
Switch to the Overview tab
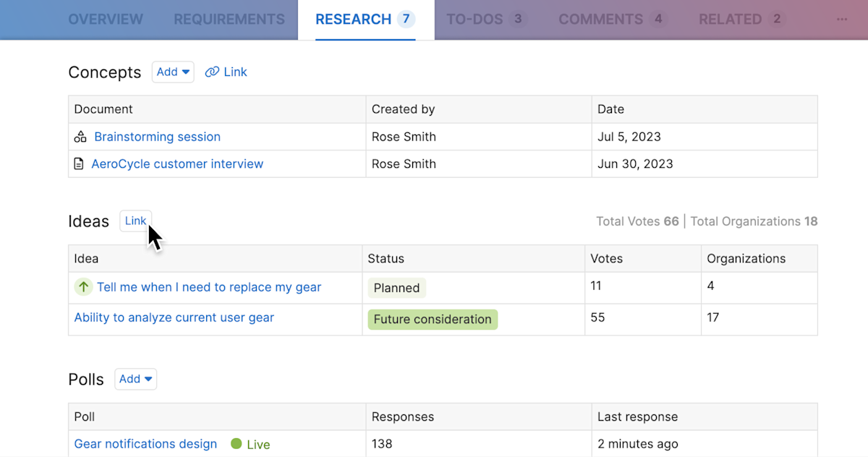(x=106, y=20)
